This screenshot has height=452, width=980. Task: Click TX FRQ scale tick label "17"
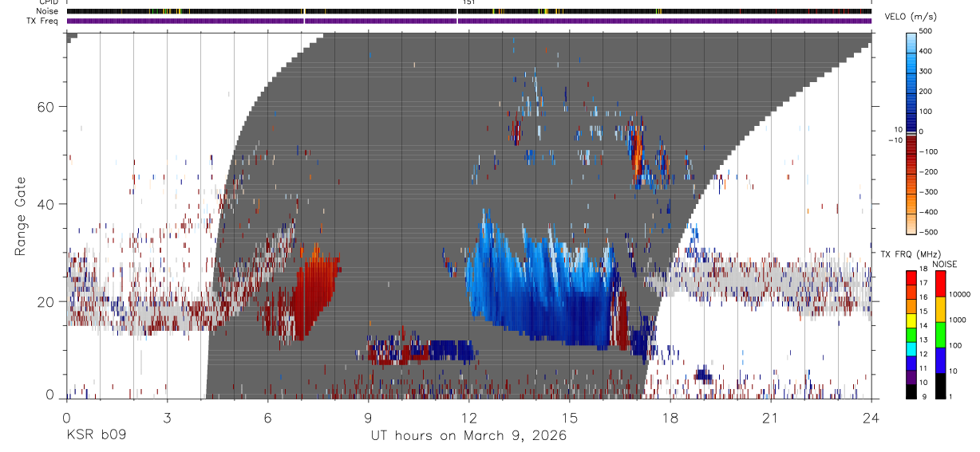(x=923, y=284)
